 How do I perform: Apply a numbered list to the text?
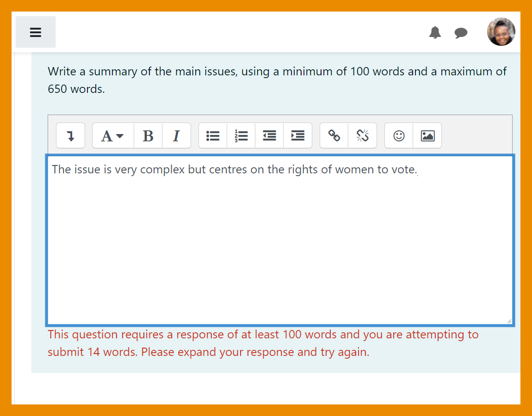(x=241, y=135)
